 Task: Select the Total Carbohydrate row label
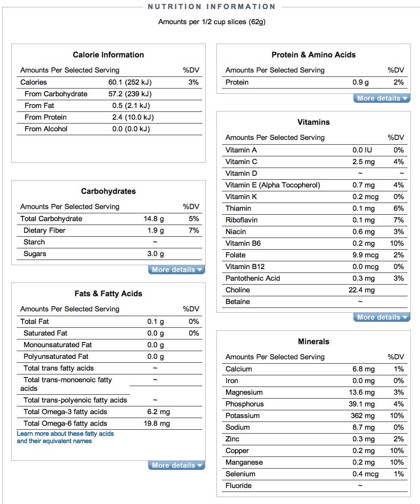51,219
